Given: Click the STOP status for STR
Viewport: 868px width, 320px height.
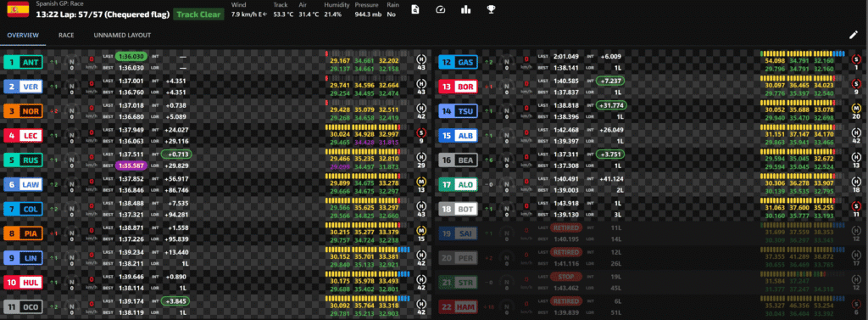Looking at the screenshot, I should (x=565, y=276).
